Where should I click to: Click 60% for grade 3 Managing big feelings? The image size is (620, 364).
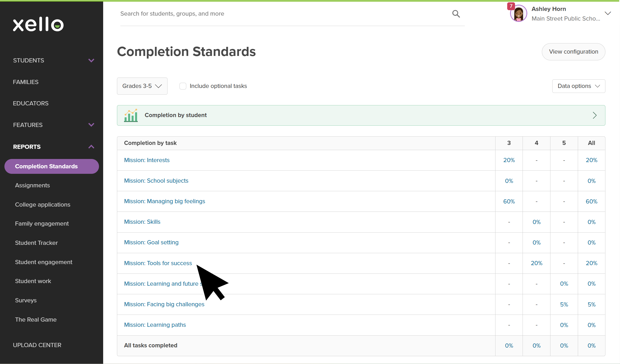[509, 201]
